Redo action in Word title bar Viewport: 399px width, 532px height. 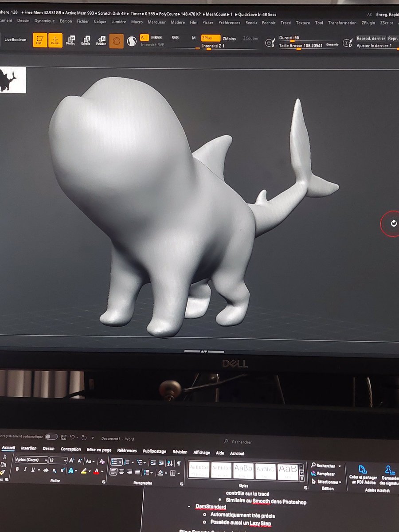(84, 438)
